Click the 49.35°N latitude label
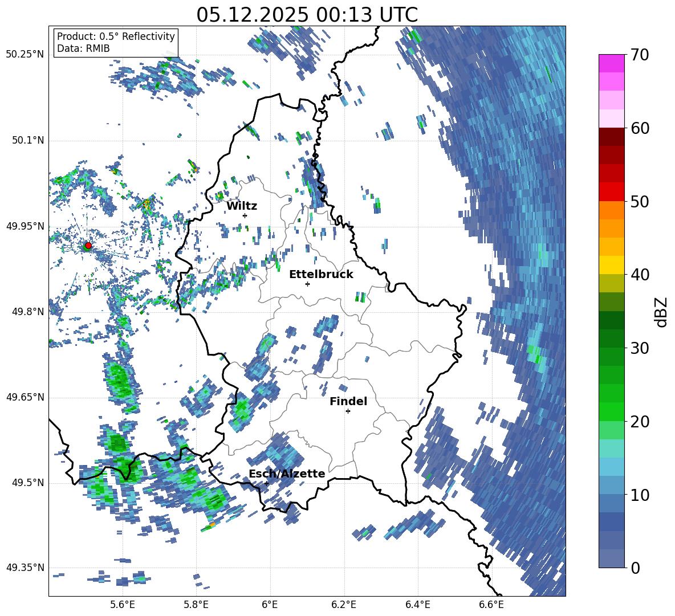Image resolution: width=675 pixels, height=616 pixels. click(25, 568)
